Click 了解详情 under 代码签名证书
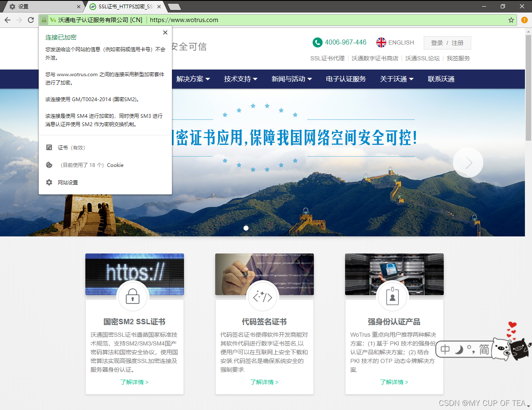Image resolution: width=532 pixels, height=410 pixels. click(x=264, y=382)
